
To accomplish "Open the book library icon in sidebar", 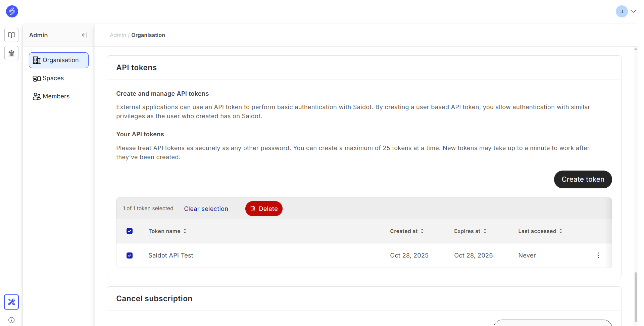I will (11, 35).
